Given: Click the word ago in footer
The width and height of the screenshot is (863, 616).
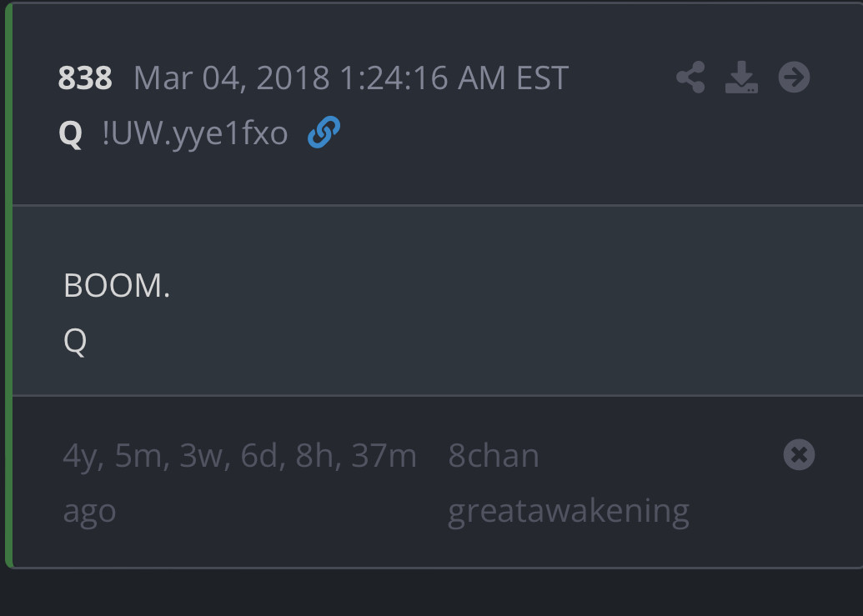Looking at the screenshot, I should coord(89,510).
